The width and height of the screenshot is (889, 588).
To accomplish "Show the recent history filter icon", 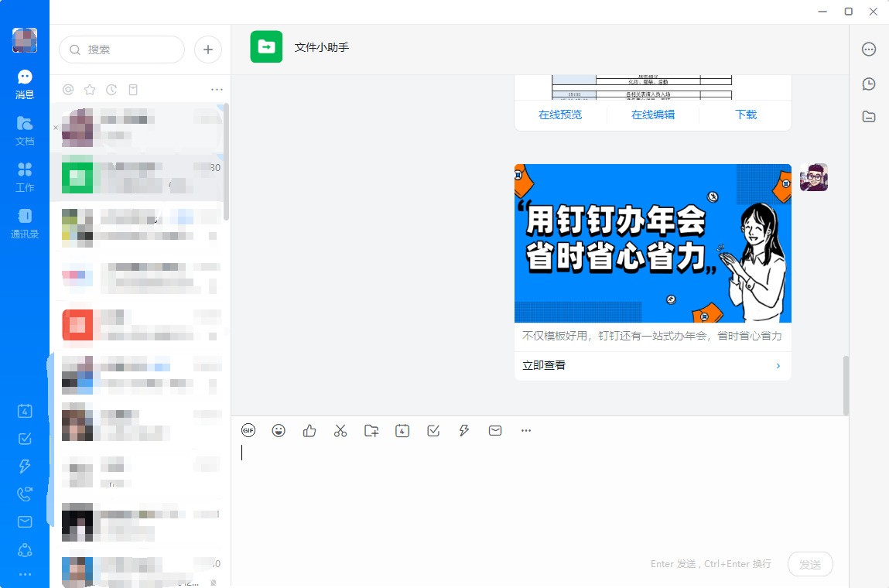I will click(111, 90).
